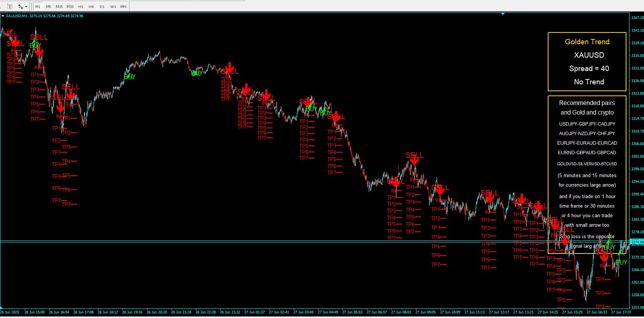This screenshot has width=644, height=318.
Task: Click the 3343.10 price scale label
Action: 638,31
